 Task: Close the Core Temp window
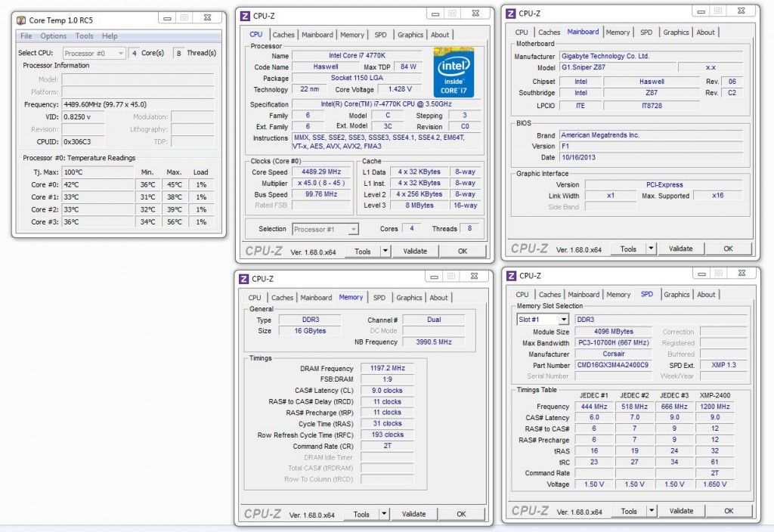(208, 18)
